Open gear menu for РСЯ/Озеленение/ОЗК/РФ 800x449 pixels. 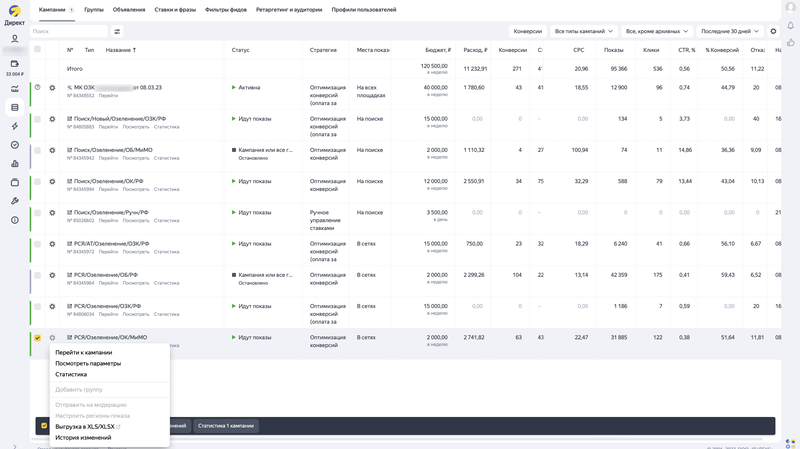(x=52, y=307)
